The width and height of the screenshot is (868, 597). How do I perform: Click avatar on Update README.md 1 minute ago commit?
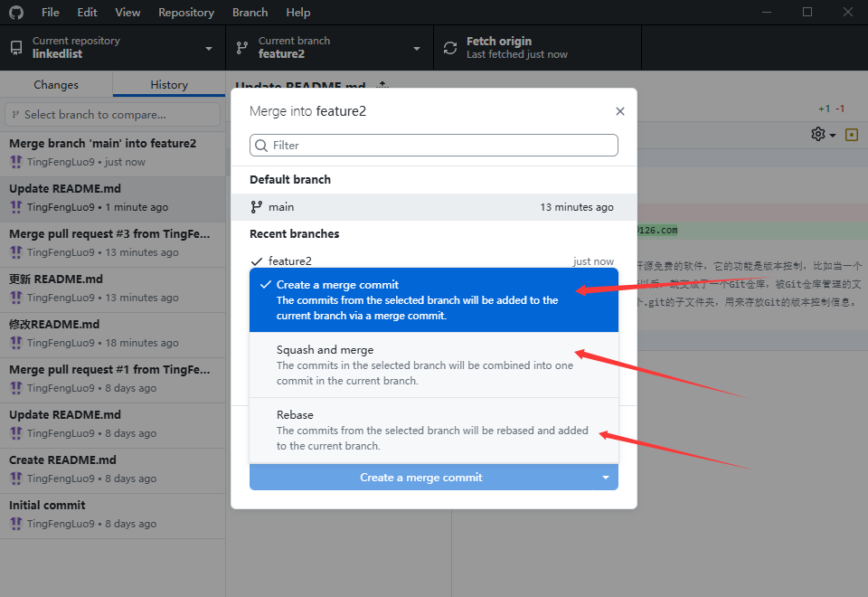[x=16, y=207]
